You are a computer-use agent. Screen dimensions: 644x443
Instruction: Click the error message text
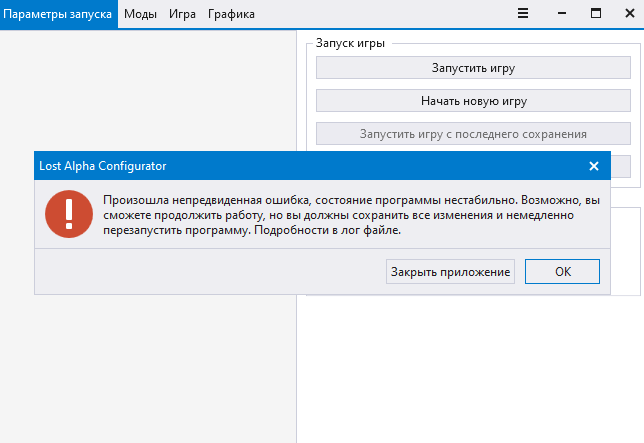[x=352, y=215]
